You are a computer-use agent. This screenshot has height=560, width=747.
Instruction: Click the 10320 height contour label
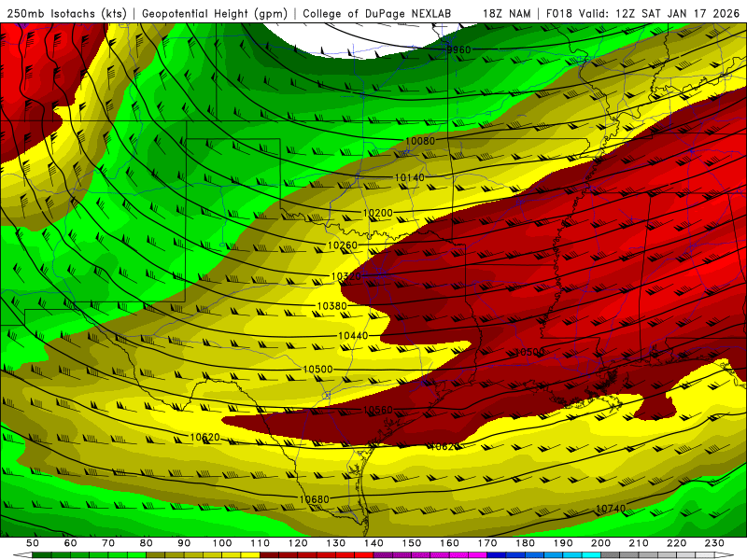346,276
